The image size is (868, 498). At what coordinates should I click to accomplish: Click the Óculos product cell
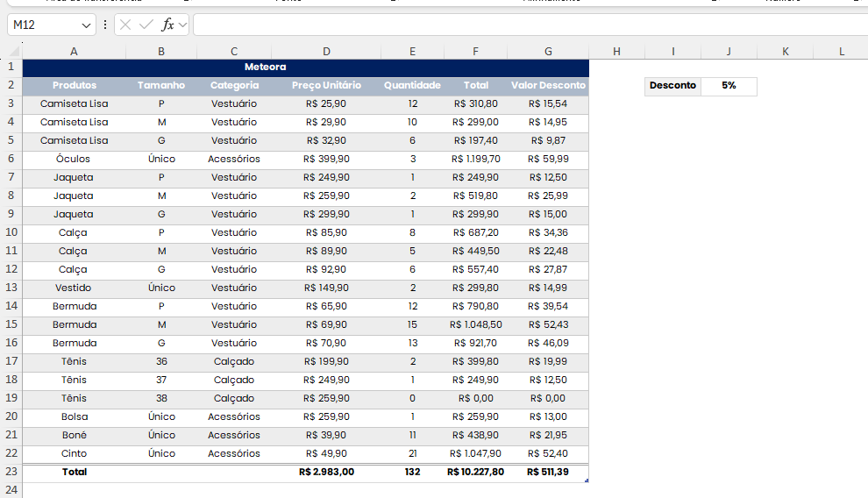point(75,159)
